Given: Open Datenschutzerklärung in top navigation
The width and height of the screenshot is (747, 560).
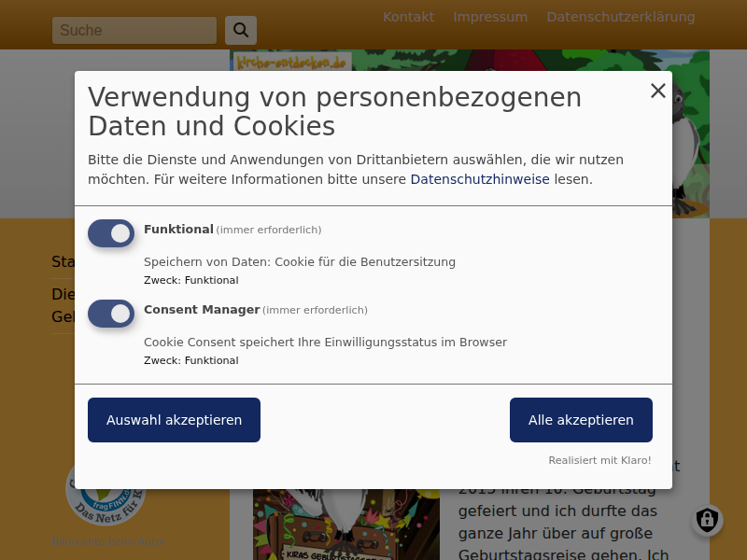Looking at the screenshot, I should click(620, 17).
